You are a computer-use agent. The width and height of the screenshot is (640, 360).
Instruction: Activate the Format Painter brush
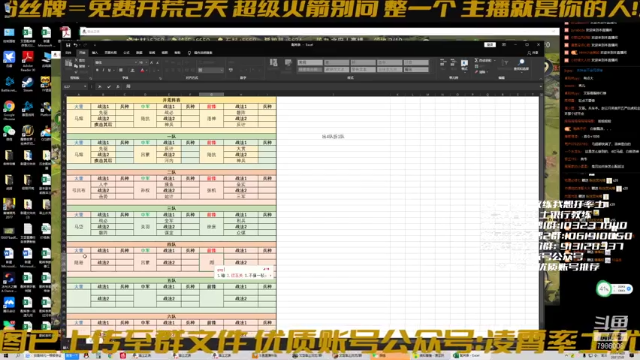(76, 71)
